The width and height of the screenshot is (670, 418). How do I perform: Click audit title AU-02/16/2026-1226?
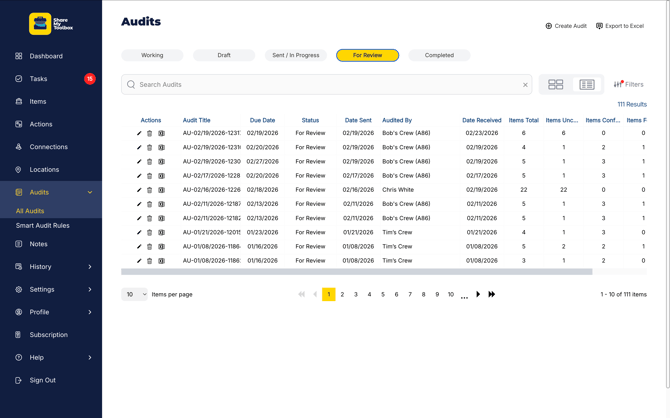212,190
